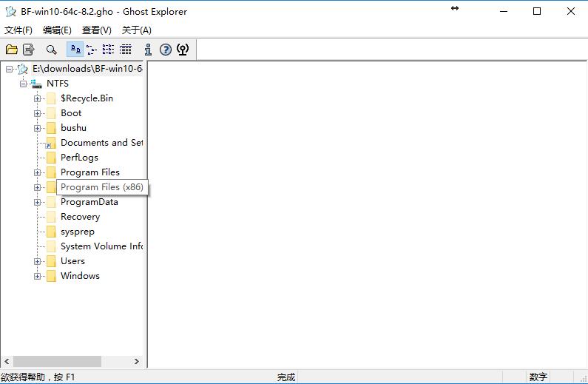
Task: Click the 欲获得帮助，按 F1 status text
Action: [x=38, y=377]
